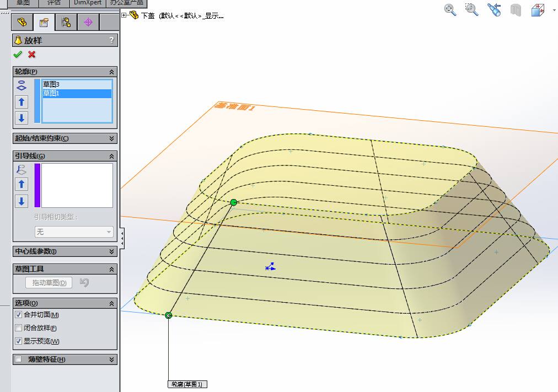This screenshot has width=558, height=392.
Task: Switch to the 办公室产品 tab
Action: [126, 3]
